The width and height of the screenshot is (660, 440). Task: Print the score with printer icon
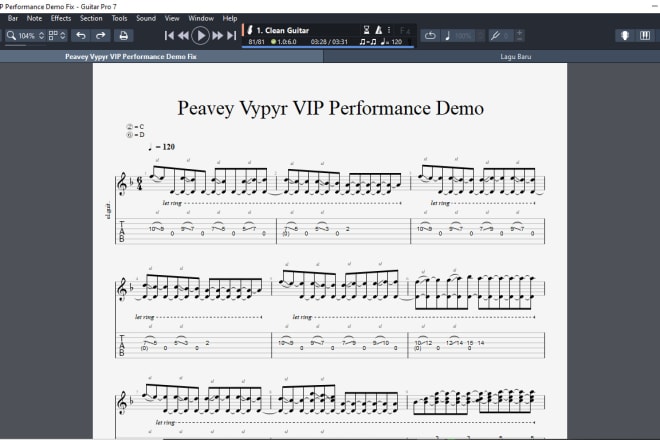point(123,36)
